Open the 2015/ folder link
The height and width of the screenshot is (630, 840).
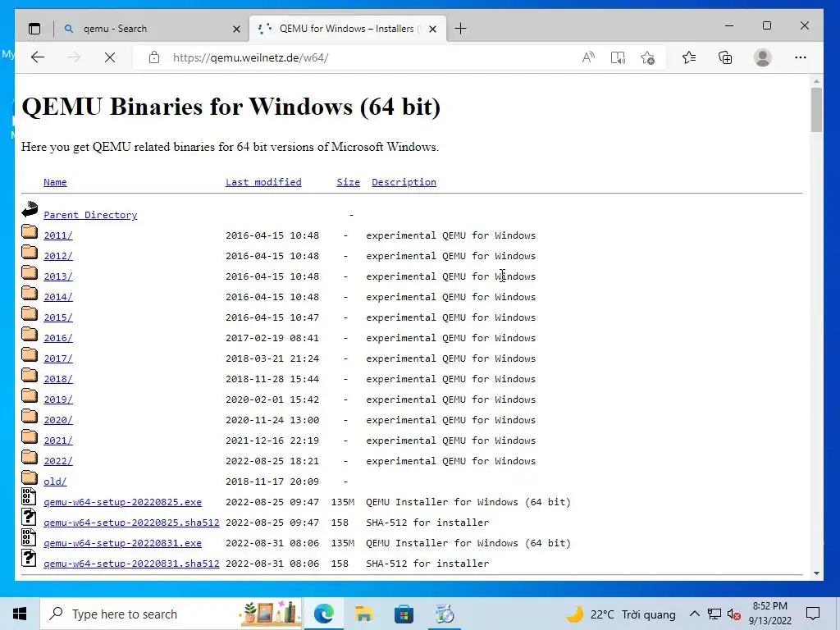click(x=58, y=317)
